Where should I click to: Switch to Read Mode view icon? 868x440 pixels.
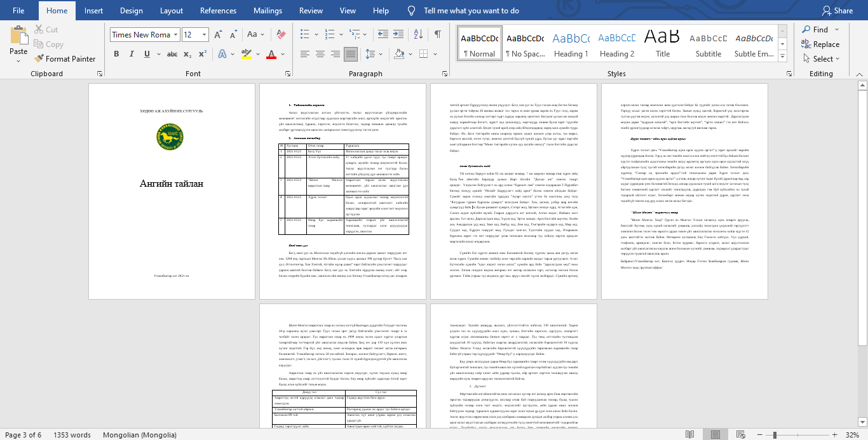pyautogui.click(x=690, y=435)
